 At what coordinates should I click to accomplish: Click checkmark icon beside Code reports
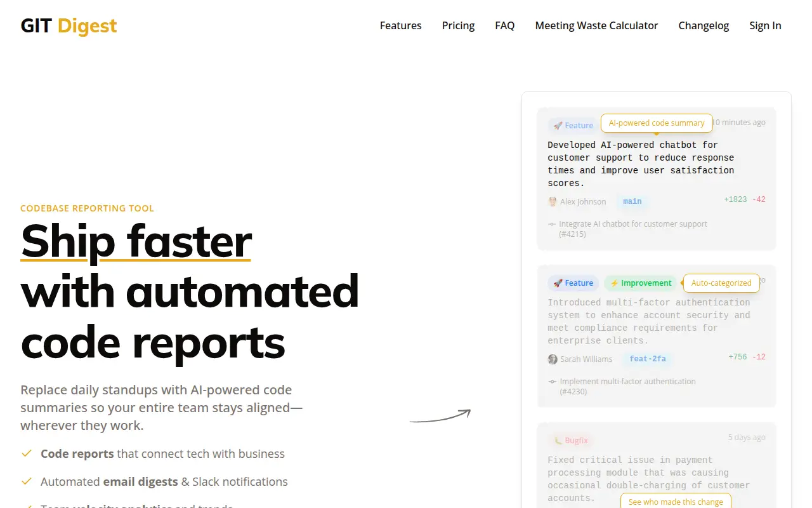tap(27, 453)
